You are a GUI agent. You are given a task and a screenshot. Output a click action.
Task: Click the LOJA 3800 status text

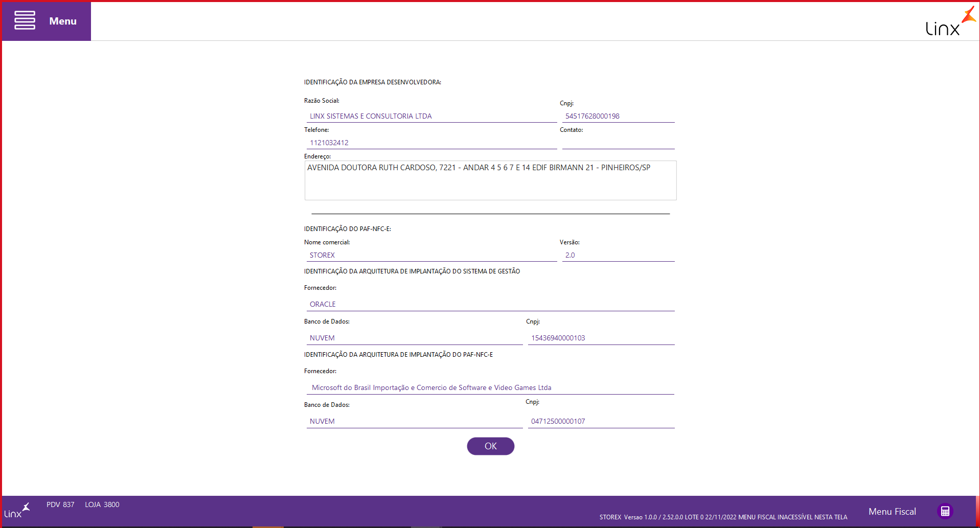point(102,504)
